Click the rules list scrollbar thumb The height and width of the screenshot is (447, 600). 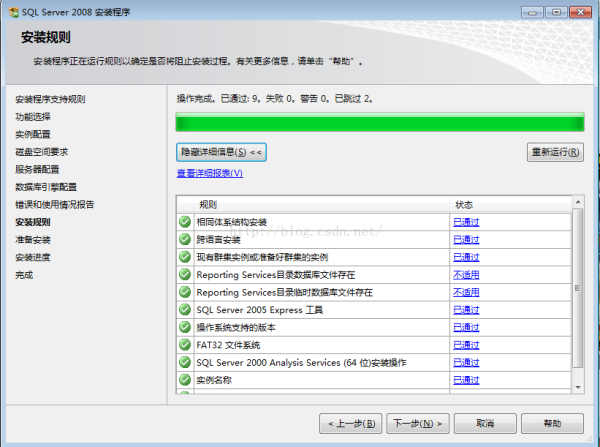pos(578,288)
